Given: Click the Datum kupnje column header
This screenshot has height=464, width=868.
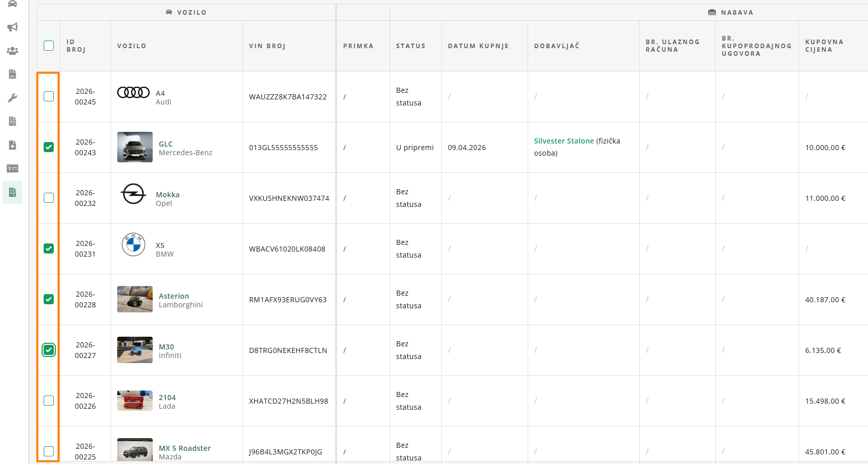Looking at the screenshot, I should click(478, 46).
